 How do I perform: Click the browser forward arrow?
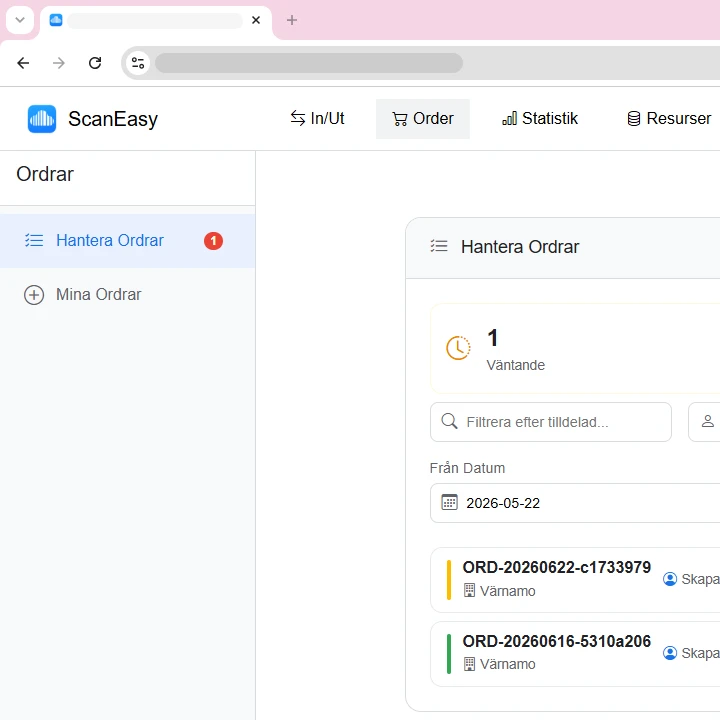59,63
